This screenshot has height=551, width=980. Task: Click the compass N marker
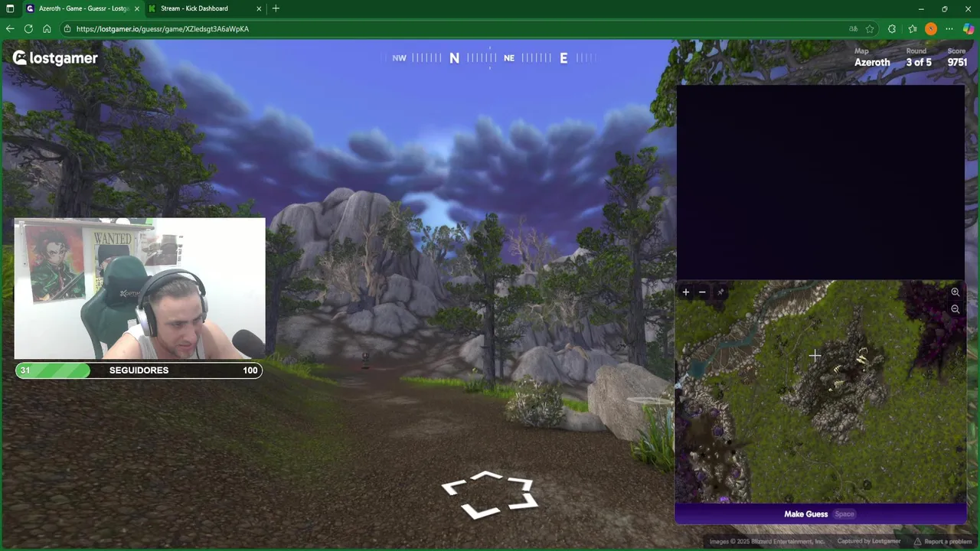pos(454,58)
